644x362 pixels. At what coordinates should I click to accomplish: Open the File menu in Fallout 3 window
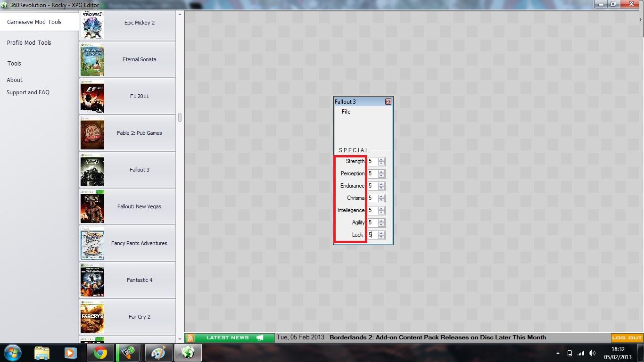[x=346, y=112]
